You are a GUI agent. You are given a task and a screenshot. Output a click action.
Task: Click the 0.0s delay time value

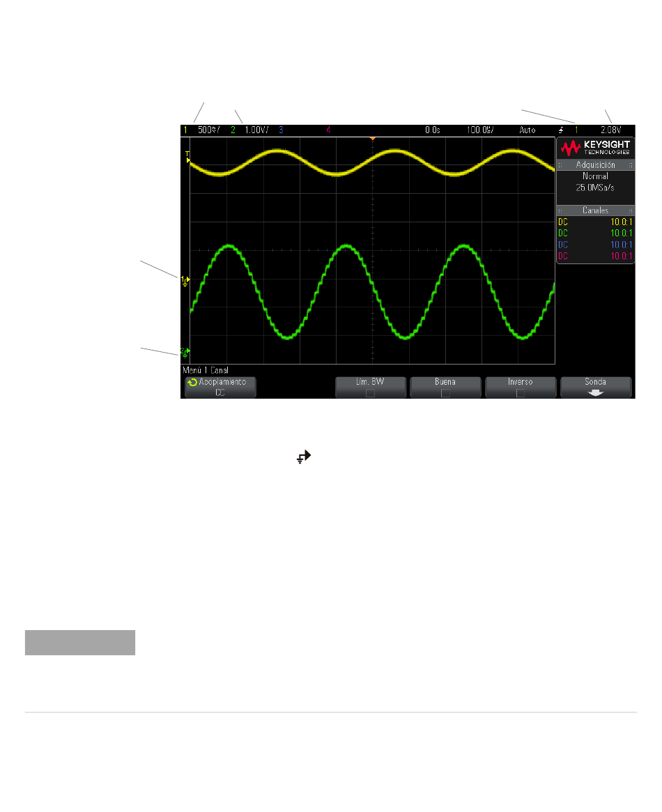tap(433, 130)
